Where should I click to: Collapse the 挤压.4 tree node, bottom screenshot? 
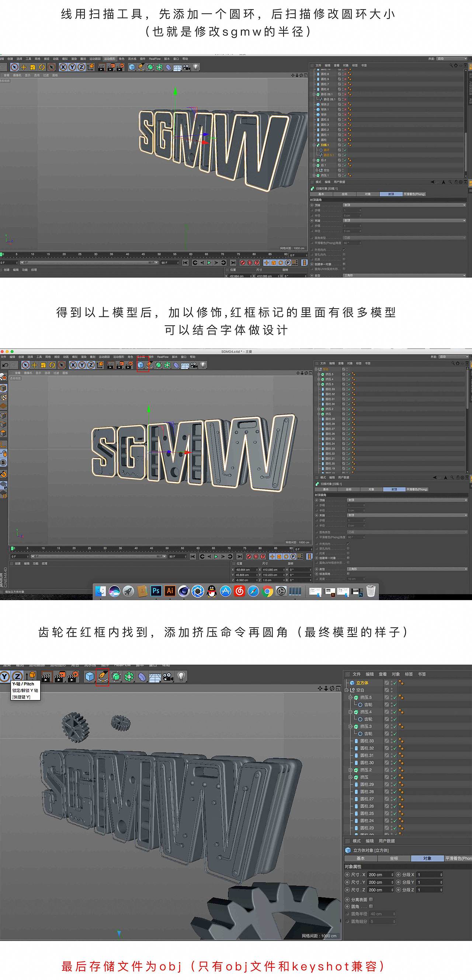(x=351, y=712)
